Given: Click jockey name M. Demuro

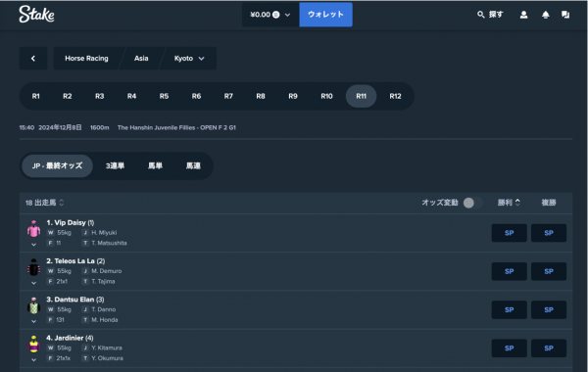Looking at the screenshot, I should click(x=107, y=271).
